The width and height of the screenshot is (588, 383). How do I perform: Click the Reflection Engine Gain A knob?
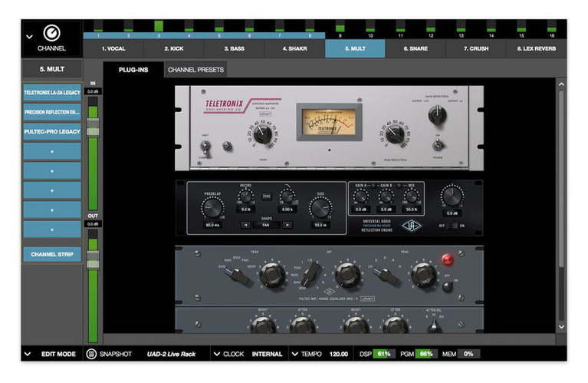coord(360,196)
